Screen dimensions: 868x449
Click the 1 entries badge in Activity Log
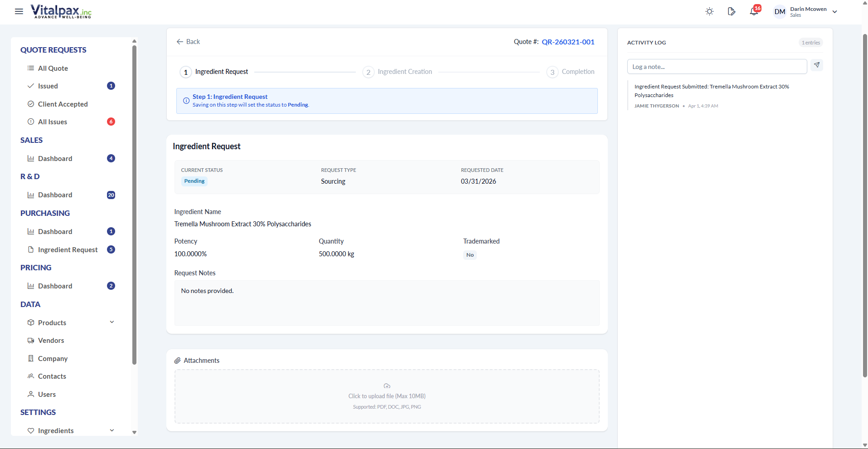(x=811, y=43)
